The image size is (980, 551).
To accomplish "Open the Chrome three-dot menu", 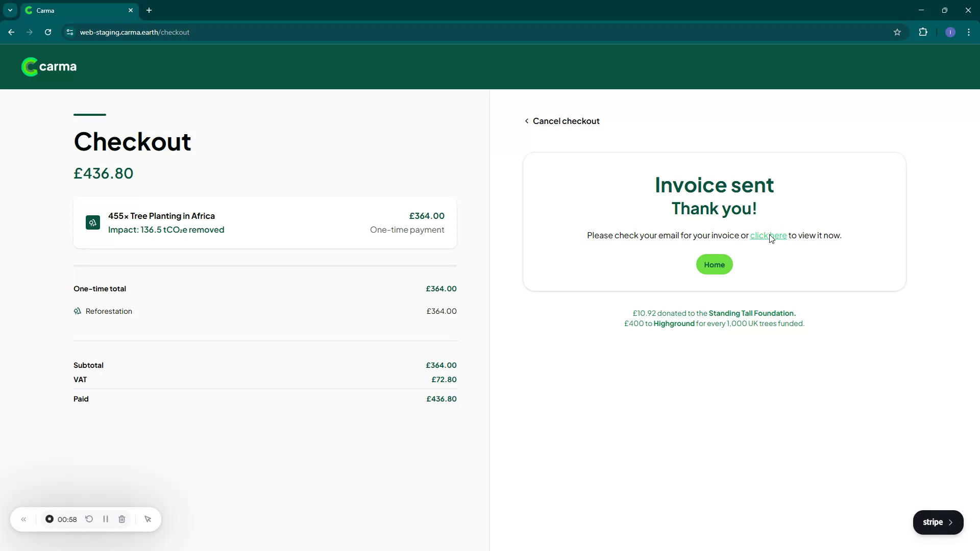I will pyautogui.click(x=969, y=32).
